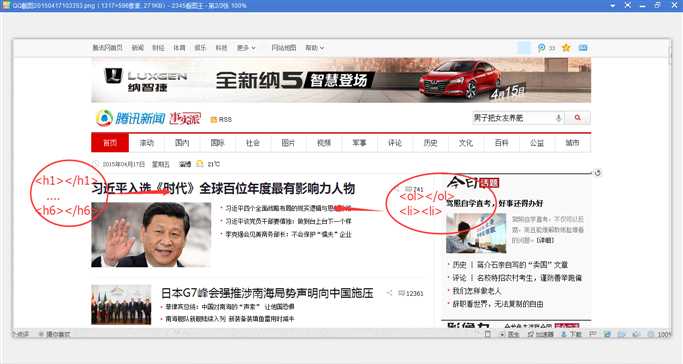Open the 百科 navigation tab
This screenshot has height=364, width=683.
tap(501, 143)
